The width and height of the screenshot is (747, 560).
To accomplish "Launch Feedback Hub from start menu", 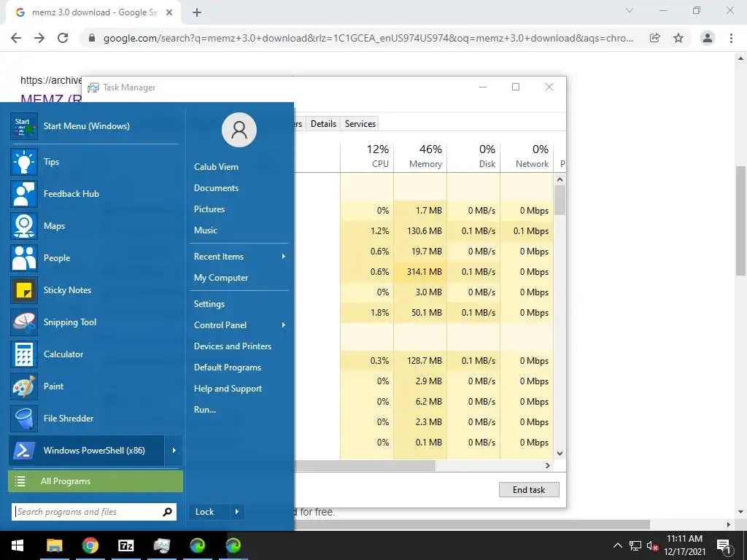I will pos(24,194).
